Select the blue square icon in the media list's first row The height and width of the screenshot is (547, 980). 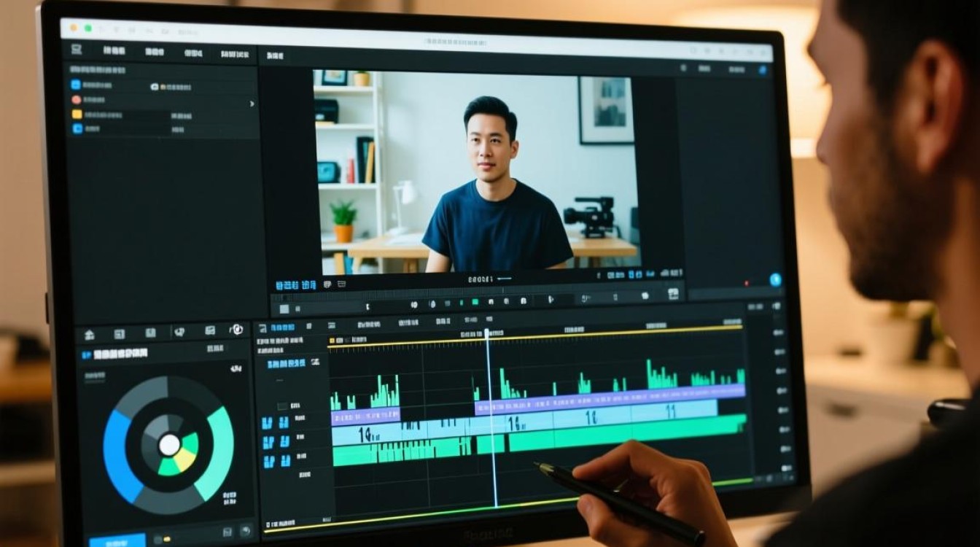pos(75,85)
